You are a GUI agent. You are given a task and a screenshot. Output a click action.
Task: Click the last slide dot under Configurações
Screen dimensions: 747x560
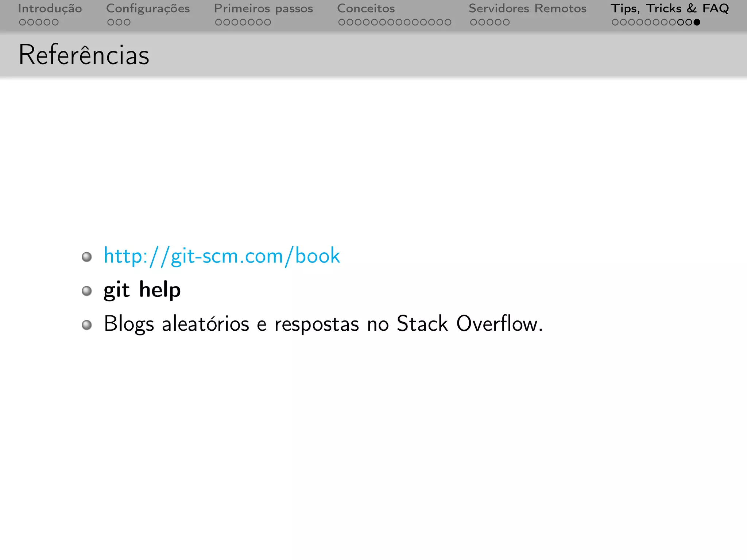pyautogui.click(x=127, y=22)
